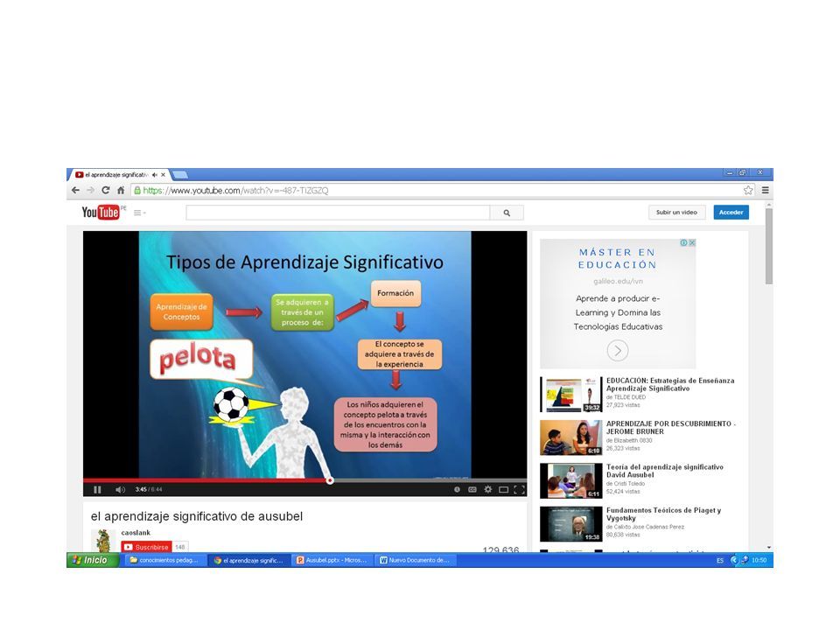Select the el aprendizaje significativo browser tab
Image resolution: width=840 pixels, height=630 pixels.
pyautogui.click(x=116, y=175)
